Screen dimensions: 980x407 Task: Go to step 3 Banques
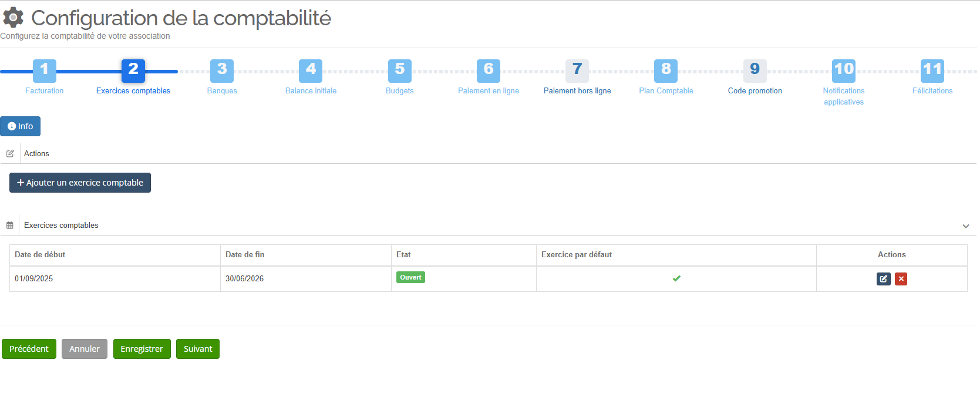(222, 70)
